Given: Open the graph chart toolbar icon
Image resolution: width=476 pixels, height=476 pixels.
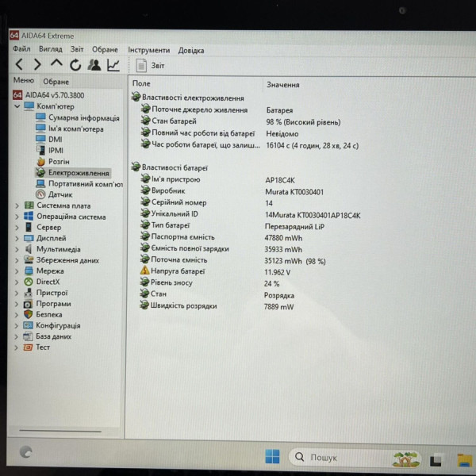Looking at the screenshot, I should 113,65.
